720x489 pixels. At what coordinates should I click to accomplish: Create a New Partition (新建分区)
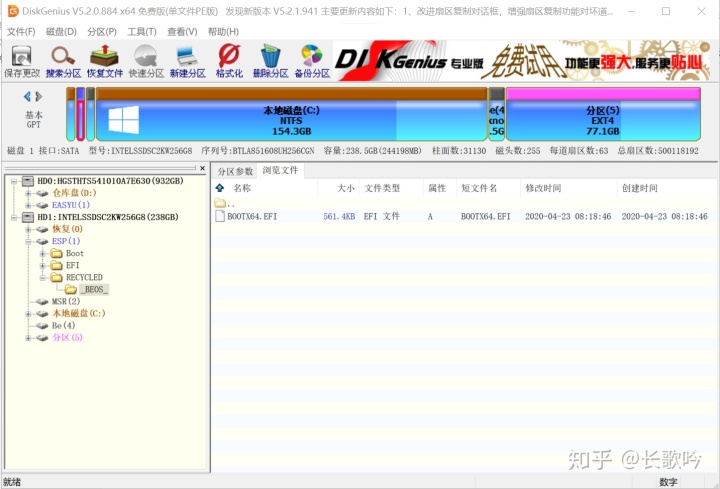[x=187, y=62]
